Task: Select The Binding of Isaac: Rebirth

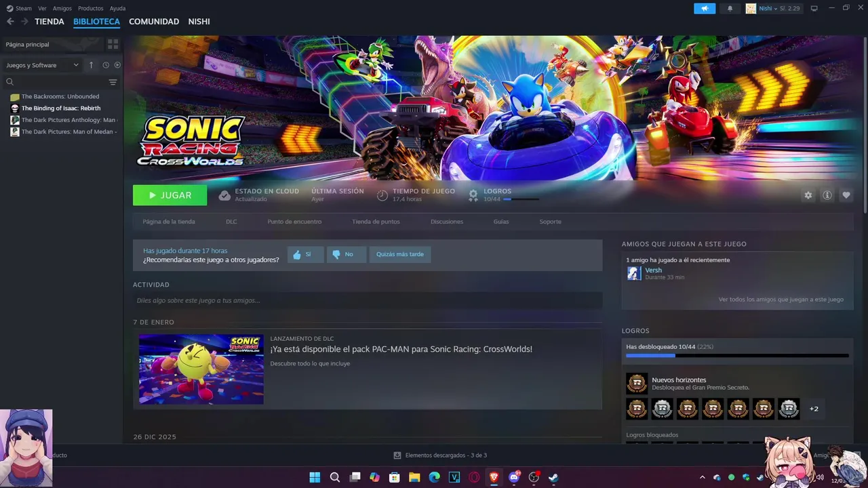Action: [x=60, y=108]
